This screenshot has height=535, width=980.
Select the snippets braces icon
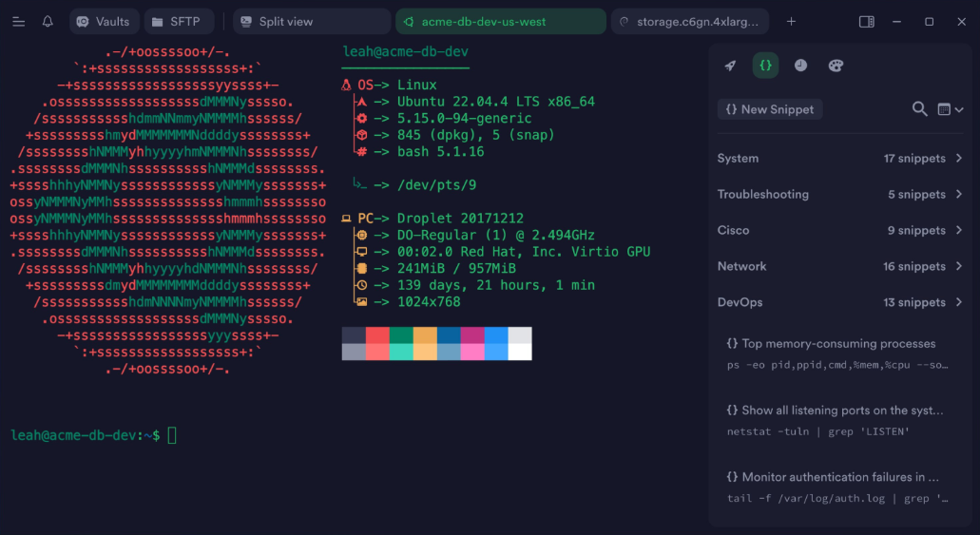point(765,65)
